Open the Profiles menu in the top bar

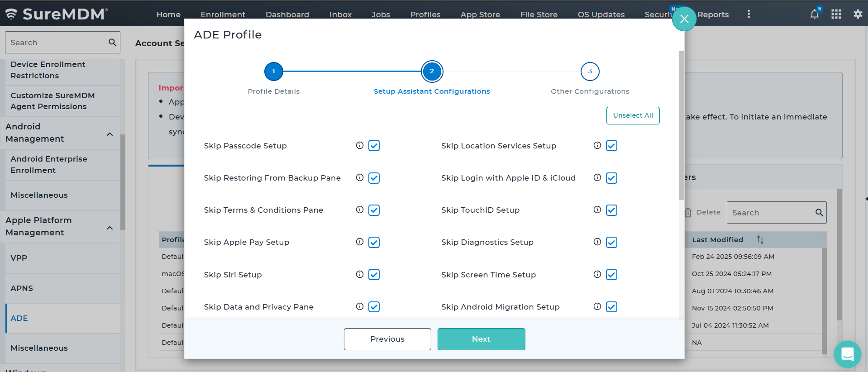click(425, 14)
